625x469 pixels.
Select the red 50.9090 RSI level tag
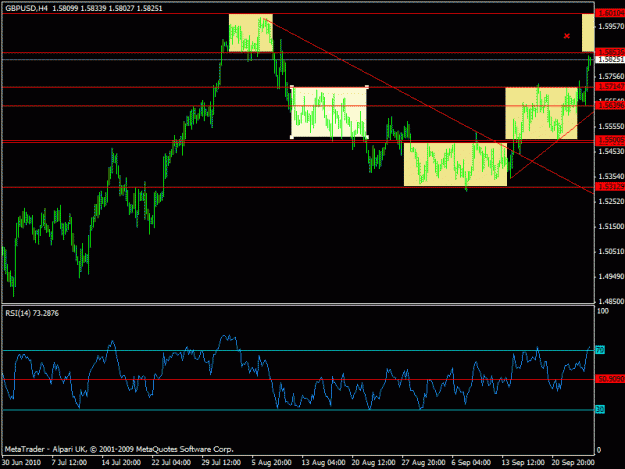pos(610,379)
